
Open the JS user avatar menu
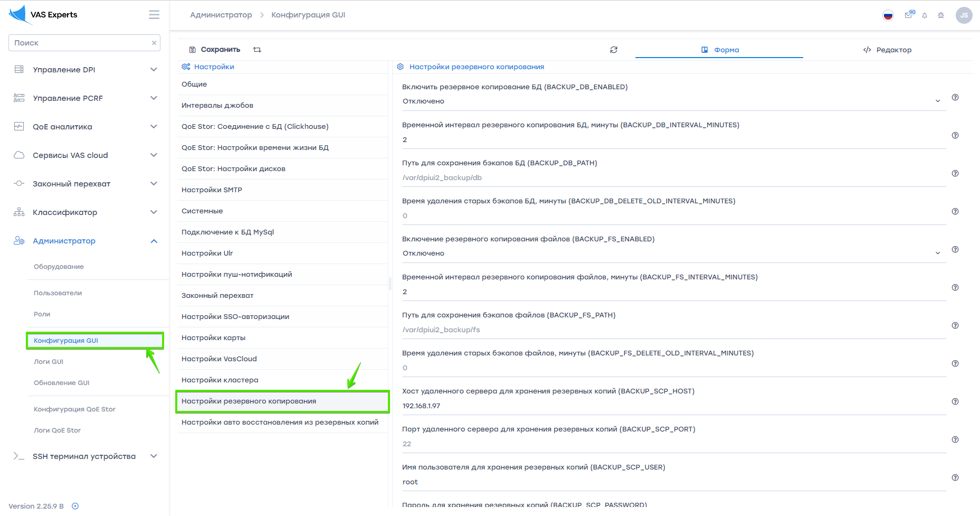tap(964, 15)
